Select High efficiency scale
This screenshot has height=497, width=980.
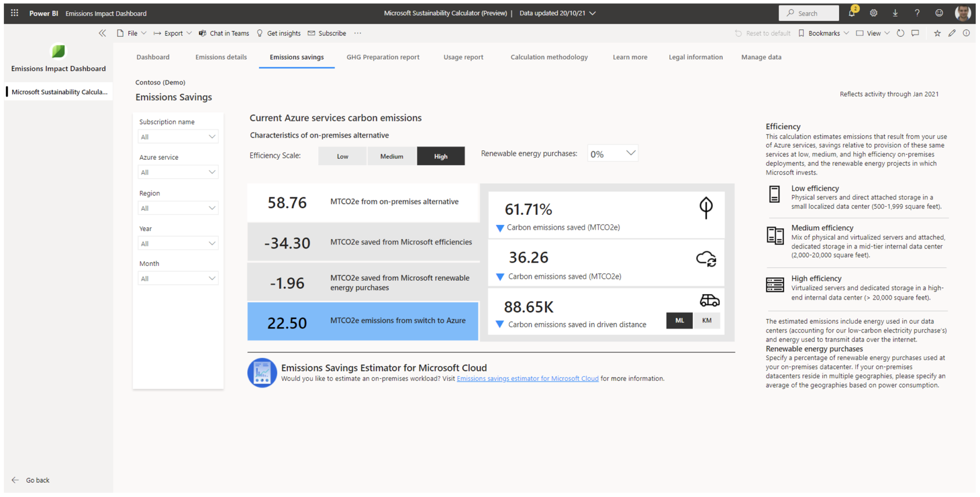click(441, 156)
